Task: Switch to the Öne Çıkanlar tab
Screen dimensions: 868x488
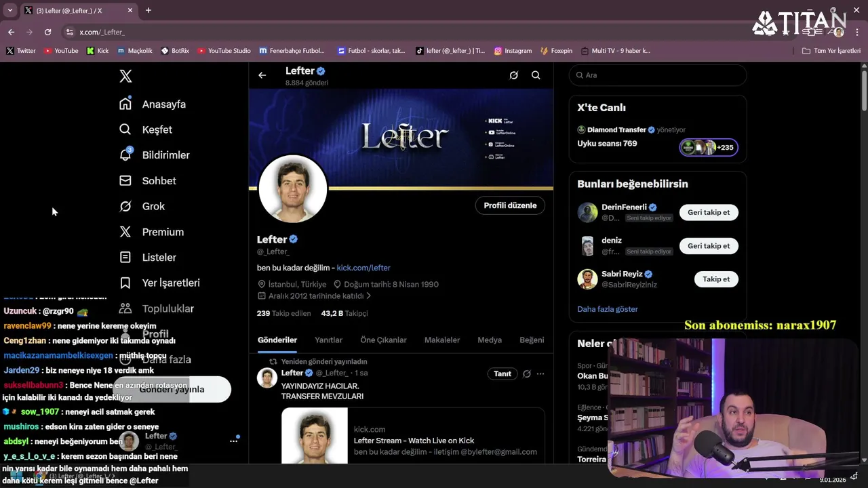Action: 383,340
